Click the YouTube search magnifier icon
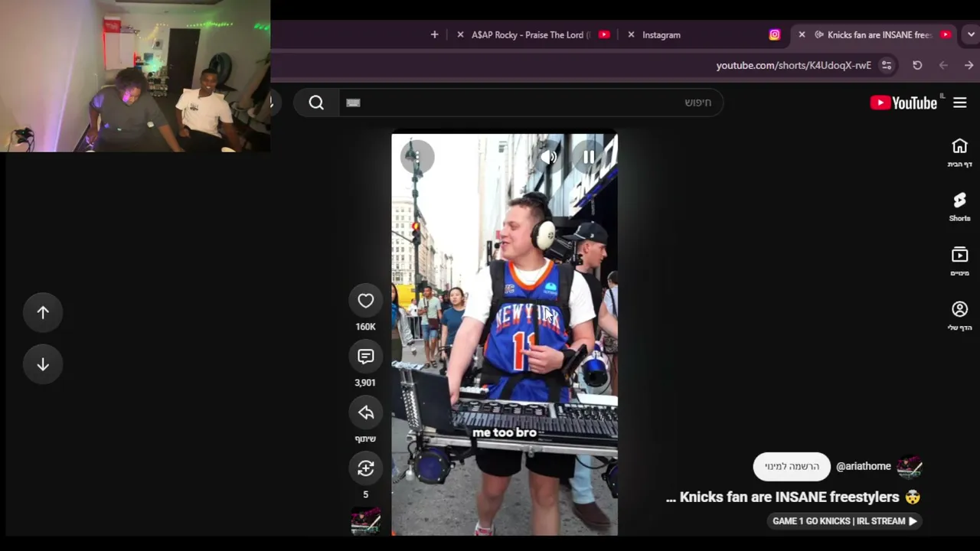The image size is (980, 551). pyautogui.click(x=316, y=103)
